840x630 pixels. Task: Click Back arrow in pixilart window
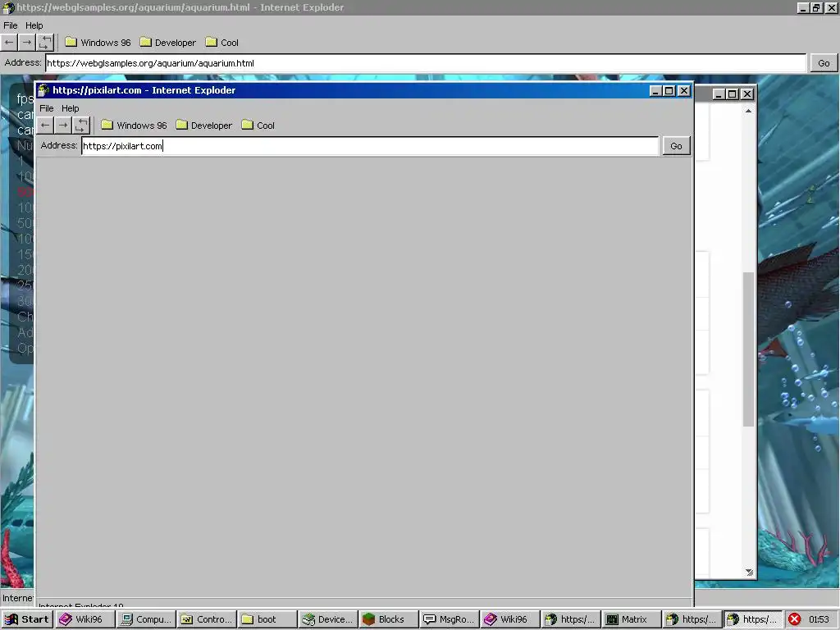(x=45, y=126)
